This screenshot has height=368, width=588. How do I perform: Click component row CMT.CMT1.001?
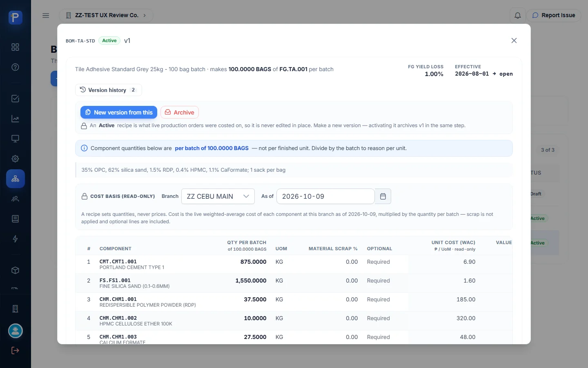tap(294, 264)
